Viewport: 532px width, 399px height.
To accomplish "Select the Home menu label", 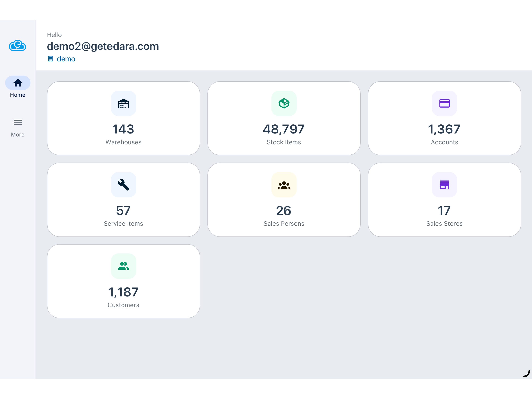I will [x=18, y=95].
